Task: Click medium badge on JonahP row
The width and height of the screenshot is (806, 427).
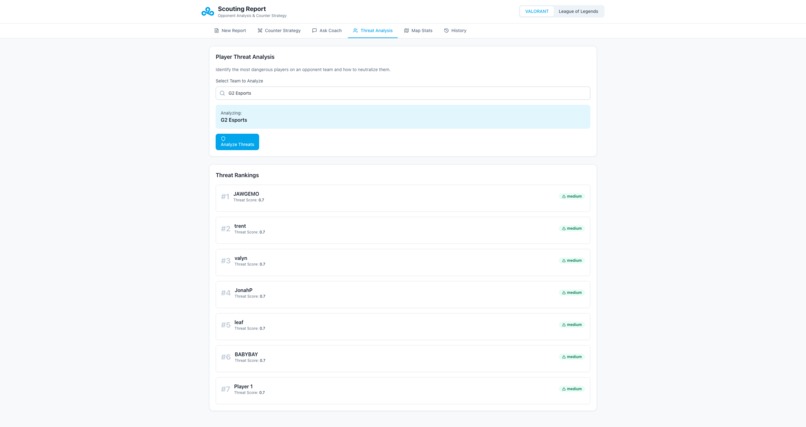Action: pos(572,292)
